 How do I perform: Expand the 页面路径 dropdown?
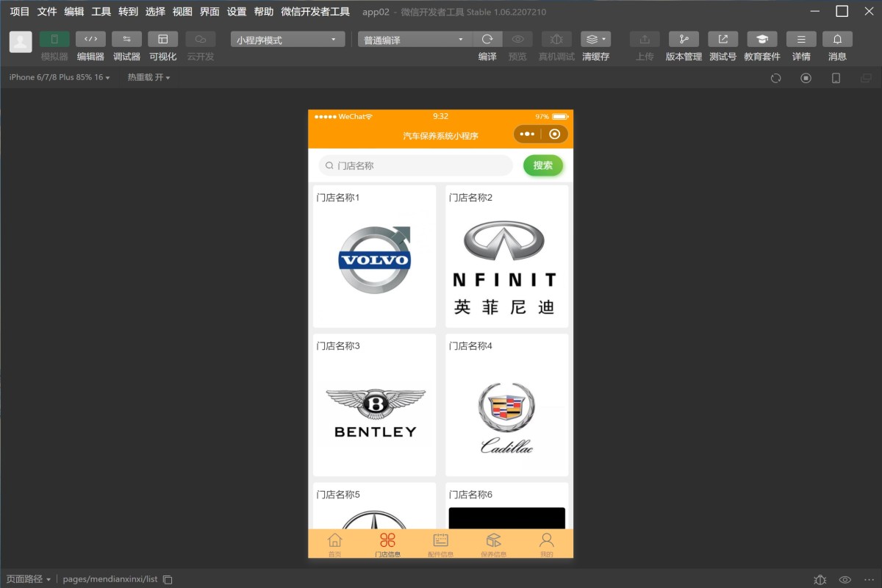(29, 579)
